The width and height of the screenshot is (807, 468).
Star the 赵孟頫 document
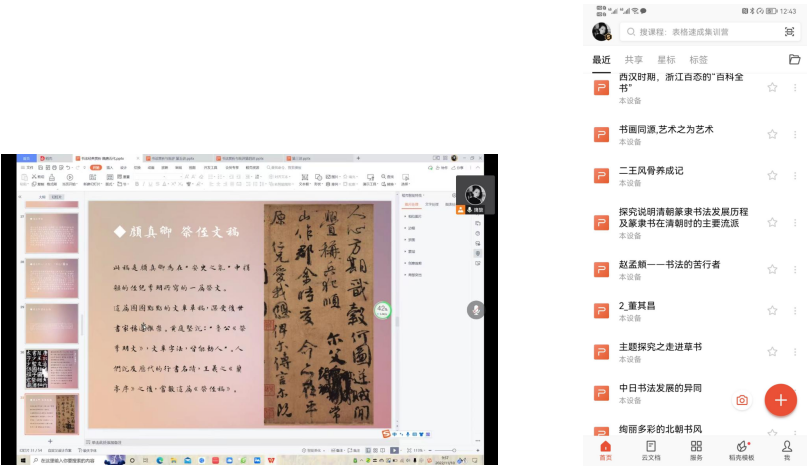(x=772, y=269)
